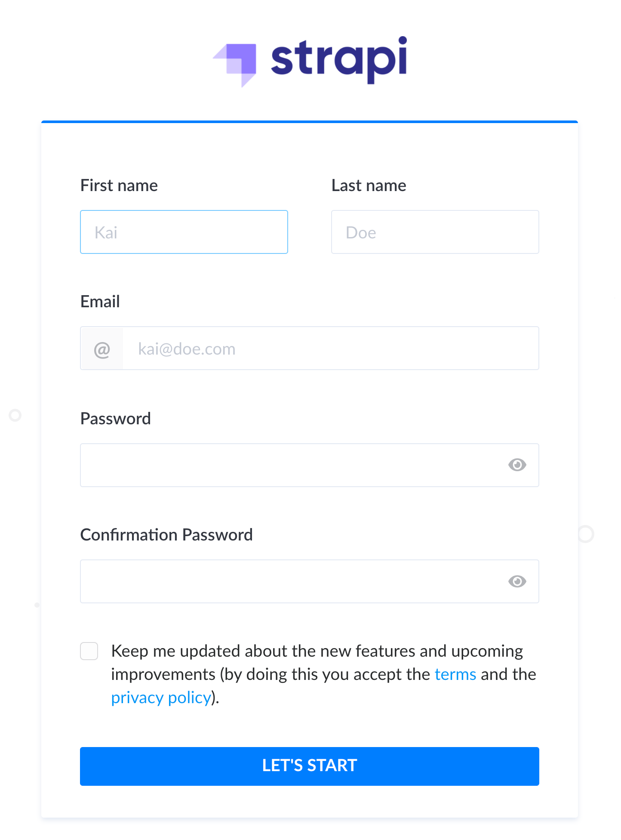This screenshot has width=621, height=840.
Task: Click the kai@doe.com email input
Action: (x=331, y=349)
